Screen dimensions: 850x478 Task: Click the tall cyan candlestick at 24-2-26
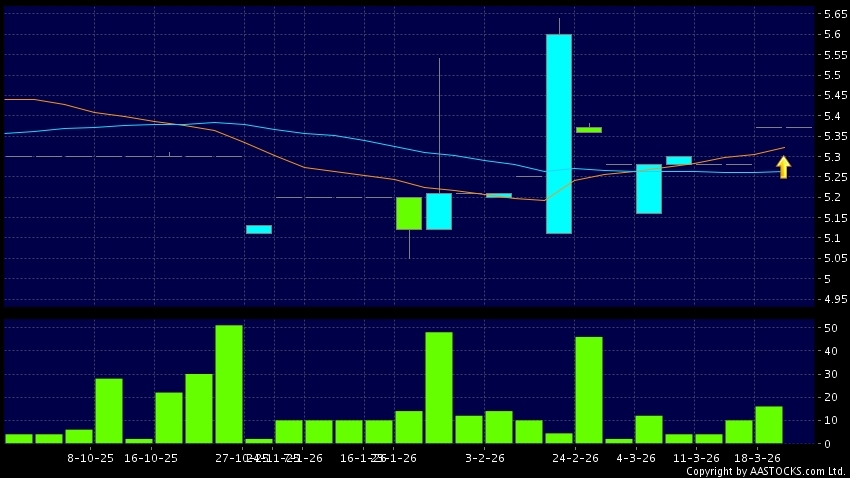559,133
